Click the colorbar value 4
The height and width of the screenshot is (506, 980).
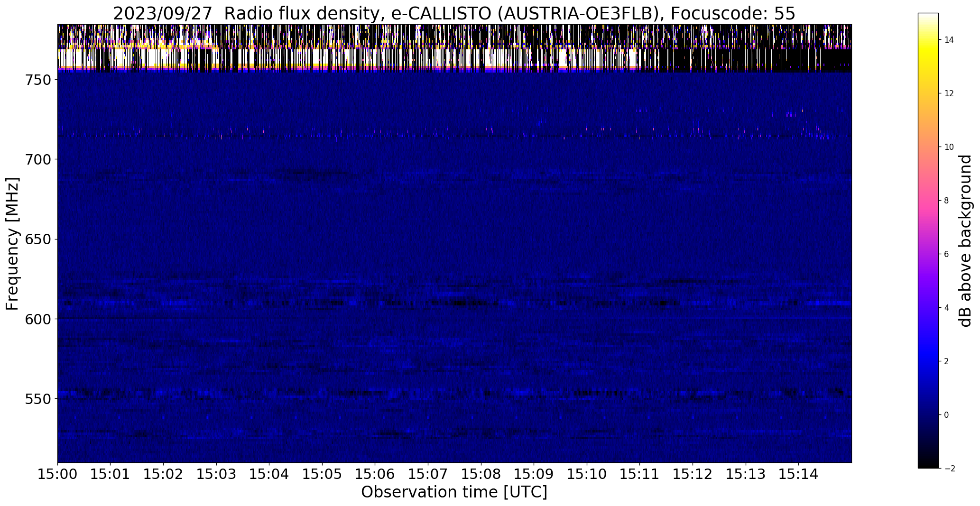(x=947, y=308)
